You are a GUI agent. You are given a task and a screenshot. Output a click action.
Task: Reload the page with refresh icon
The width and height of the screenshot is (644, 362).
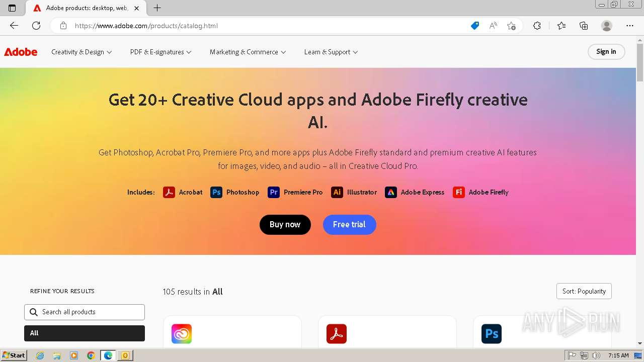pyautogui.click(x=36, y=26)
